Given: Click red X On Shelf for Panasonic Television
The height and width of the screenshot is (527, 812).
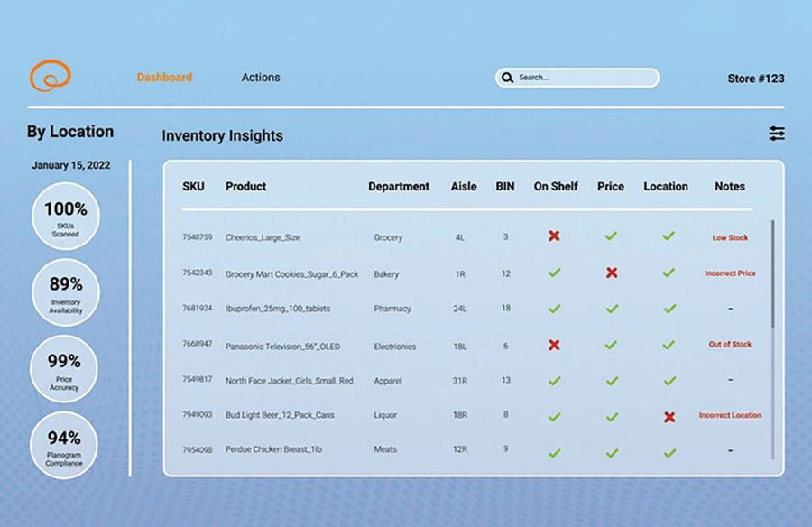Looking at the screenshot, I should (x=554, y=345).
